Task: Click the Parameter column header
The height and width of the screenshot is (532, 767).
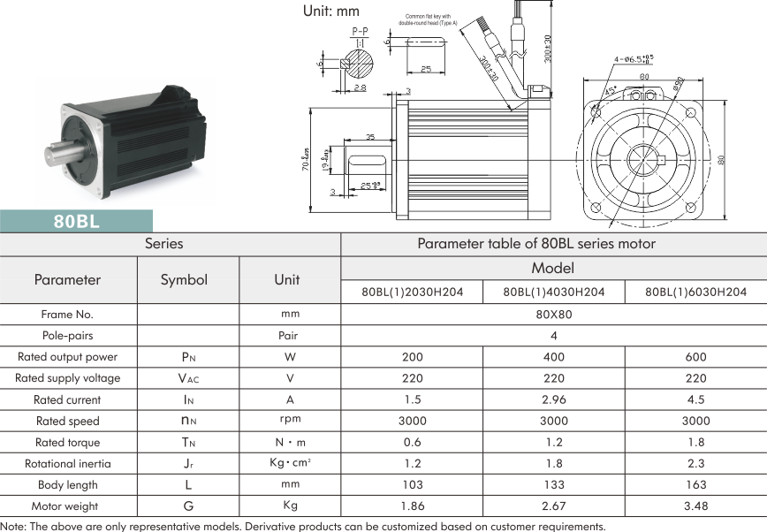Action: pos(68,279)
